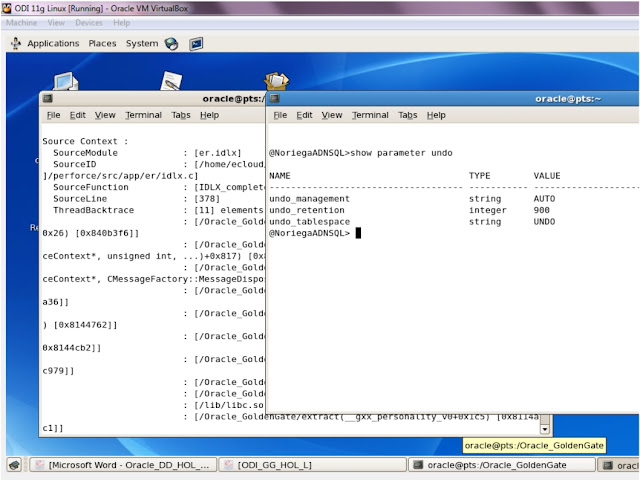Open Help menu in left terminal

[209, 115]
